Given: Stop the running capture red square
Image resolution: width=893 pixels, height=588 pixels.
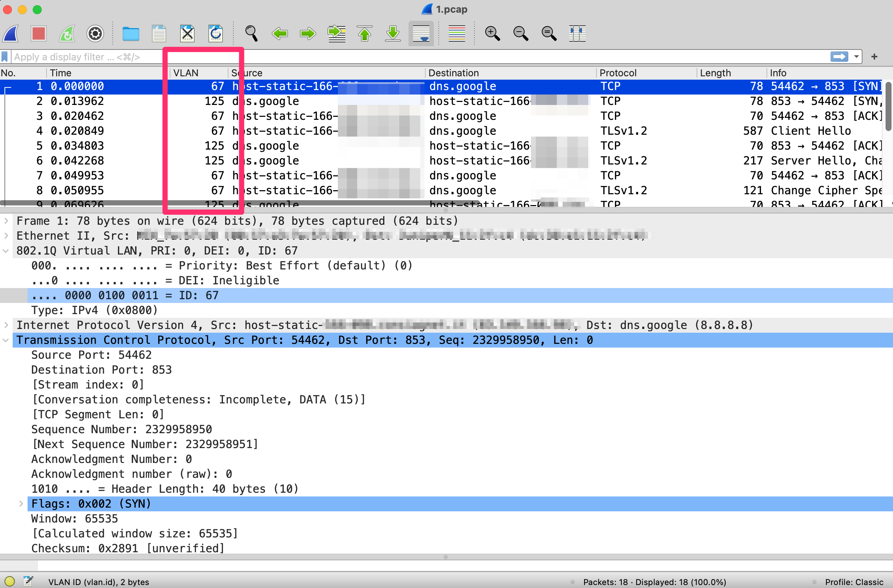Looking at the screenshot, I should pos(39,34).
